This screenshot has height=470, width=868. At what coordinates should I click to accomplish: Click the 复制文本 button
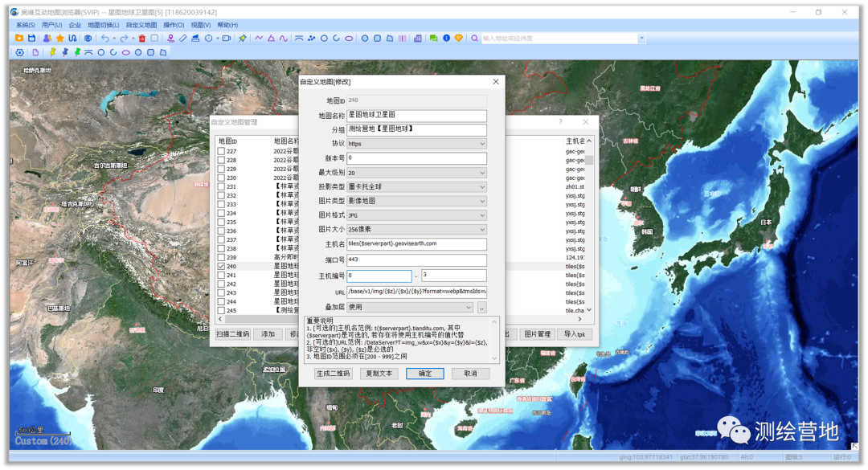point(379,374)
